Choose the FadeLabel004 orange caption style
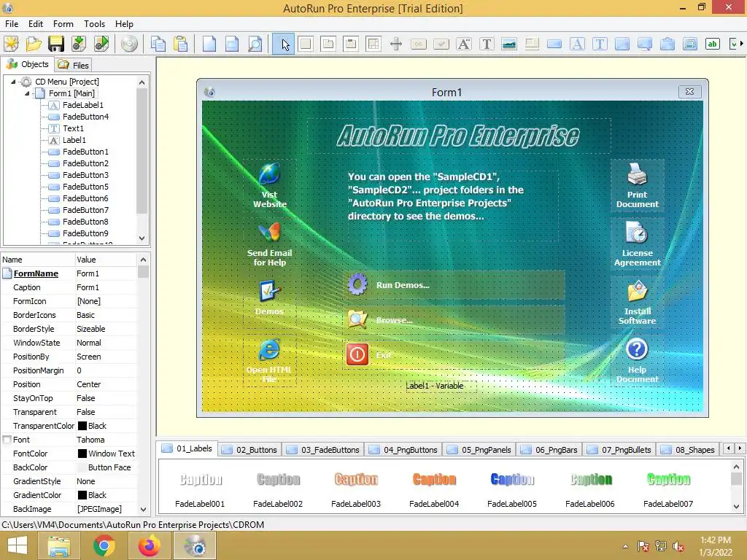This screenshot has width=747, height=560. (x=434, y=488)
